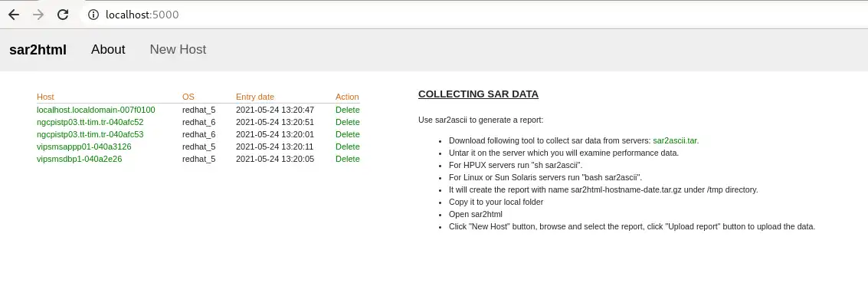Screen dimensions: 868x303
Task: Select entry date 2021-05-24 13:20:05
Action: [x=274, y=159]
